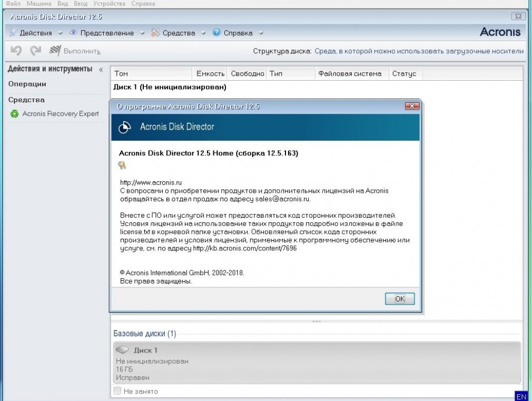Viewport: 532px width, 401px height.
Task: Open the Вид menu
Action: [63, 4]
